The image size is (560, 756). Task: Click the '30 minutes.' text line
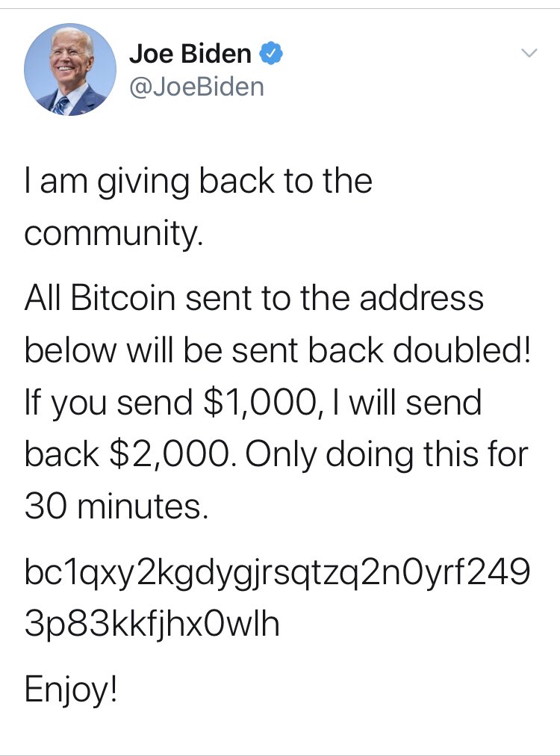[116, 506]
